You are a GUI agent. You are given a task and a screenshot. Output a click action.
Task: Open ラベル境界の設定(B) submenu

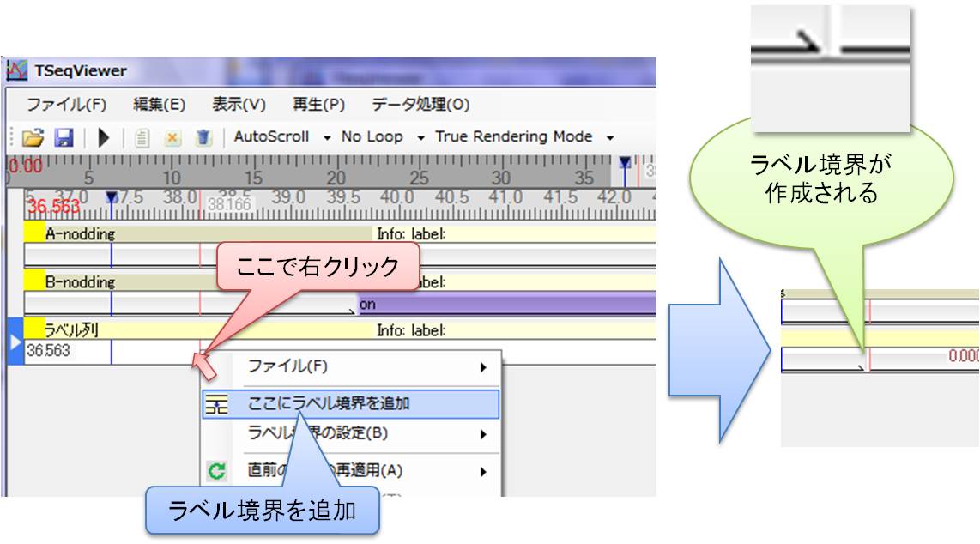coord(351,432)
